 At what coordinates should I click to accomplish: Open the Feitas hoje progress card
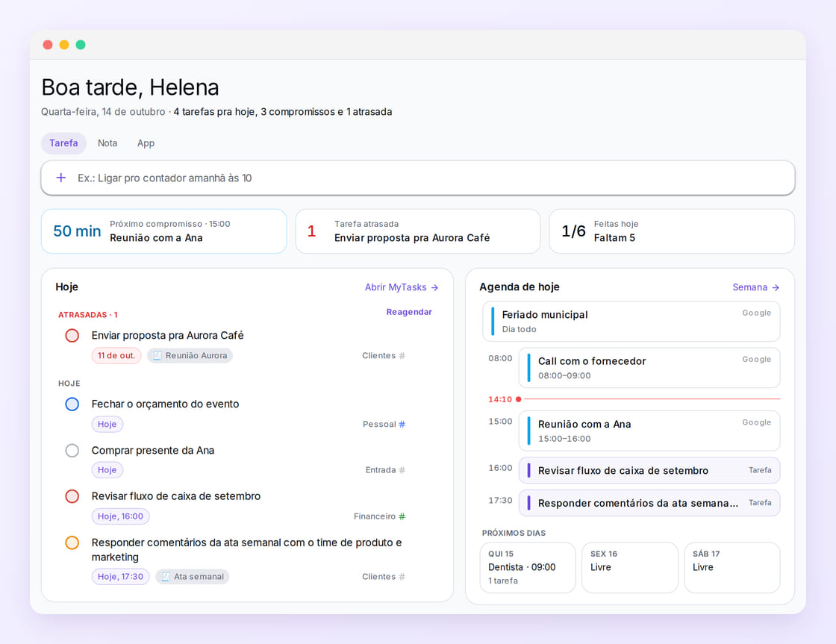[671, 231]
